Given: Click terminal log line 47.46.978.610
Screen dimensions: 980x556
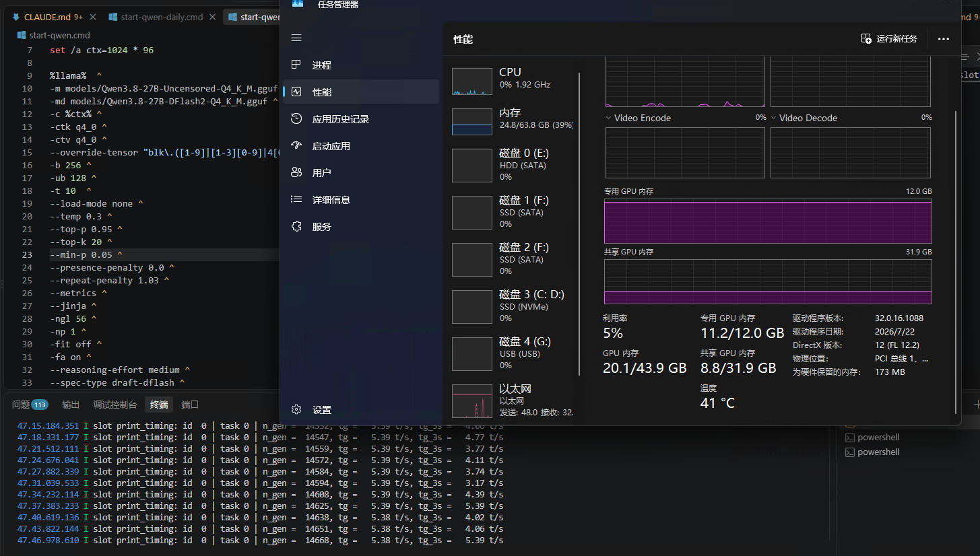Looking at the screenshot, I should coord(260,541).
